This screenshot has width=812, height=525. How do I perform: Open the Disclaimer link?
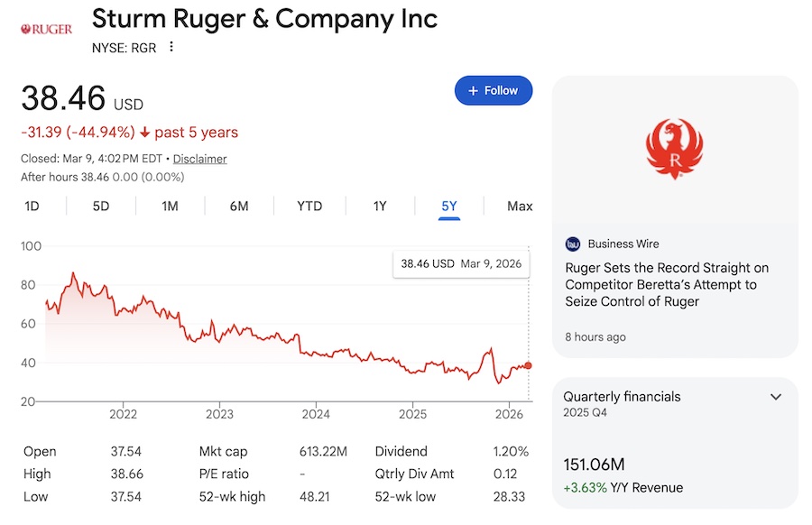[199, 159]
